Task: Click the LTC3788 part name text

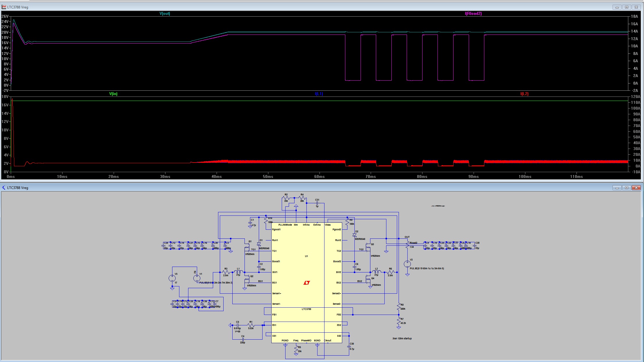Action: tap(306, 309)
